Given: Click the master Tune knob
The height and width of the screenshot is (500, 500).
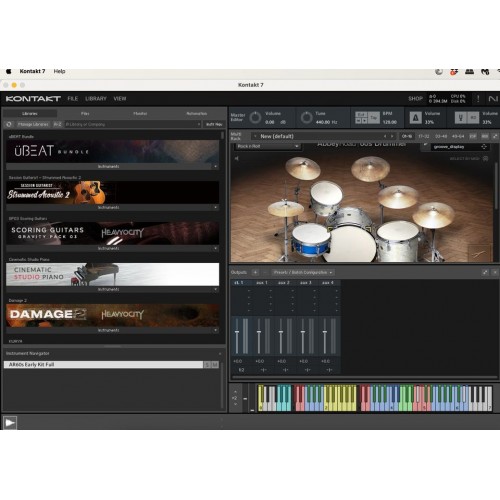Looking at the screenshot, I should tap(306, 118).
